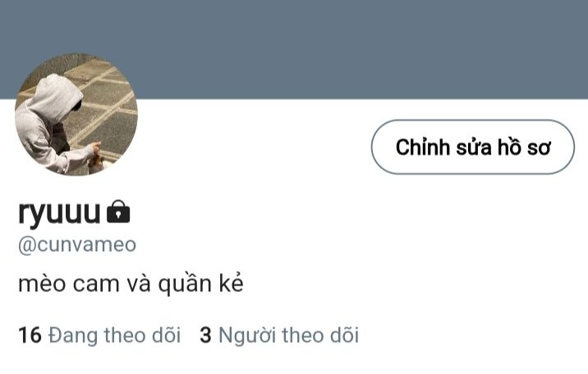Screen dimensions: 588x374
Task: Open the hooded person profile picture
Action: tap(76, 114)
